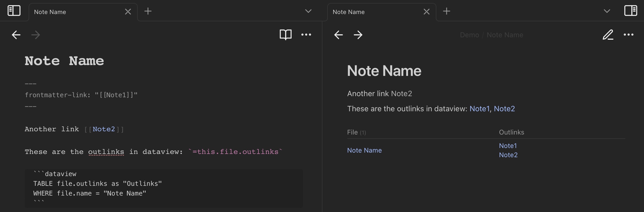644x212 pixels.
Task: Open Note1 in inline outlinks sentence
Action: [x=480, y=109]
